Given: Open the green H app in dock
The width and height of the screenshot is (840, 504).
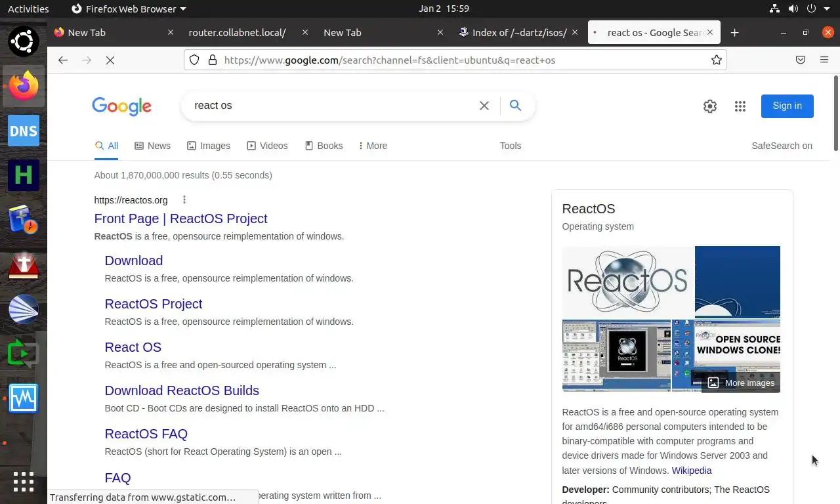Looking at the screenshot, I should [24, 175].
